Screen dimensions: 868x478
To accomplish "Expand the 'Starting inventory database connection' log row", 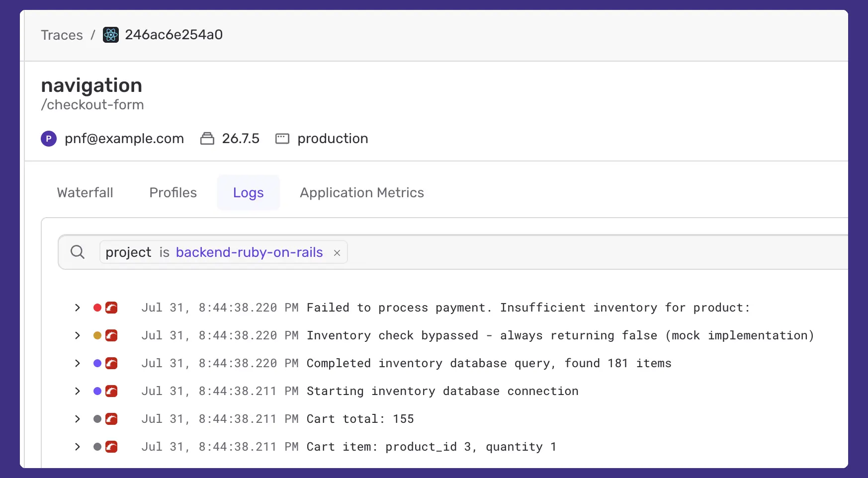I will tap(78, 391).
